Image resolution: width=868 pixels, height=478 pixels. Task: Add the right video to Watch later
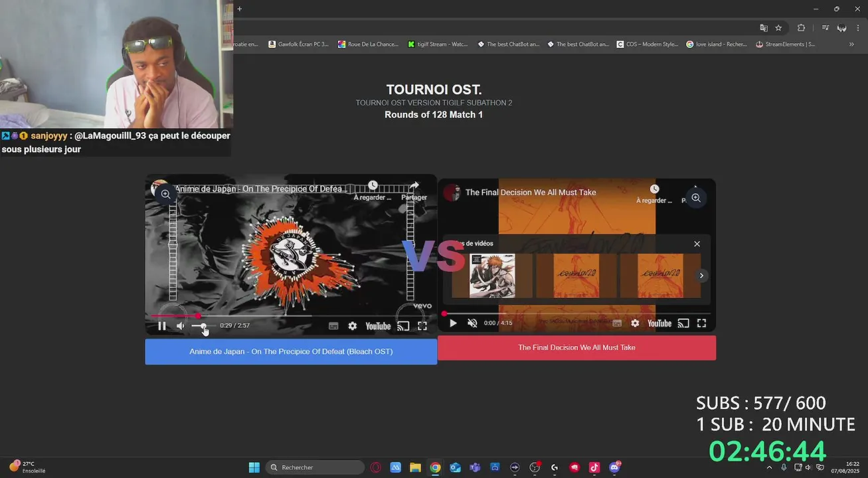pos(654,194)
